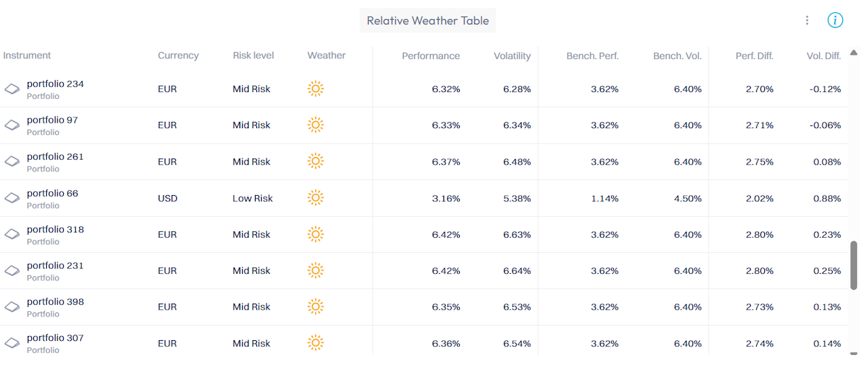
Task: Click the portfolio icon beside portfolio 231
Action: tap(12, 270)
